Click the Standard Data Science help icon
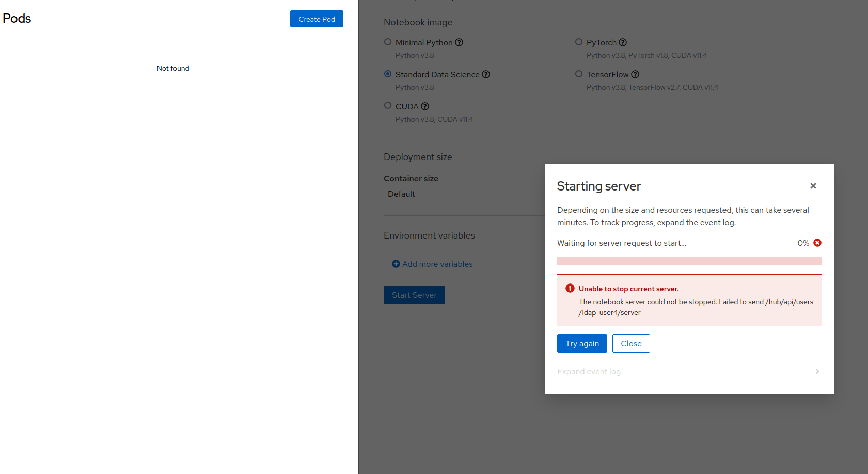This screenshot has height=474, width=868. tap(486, 74)
